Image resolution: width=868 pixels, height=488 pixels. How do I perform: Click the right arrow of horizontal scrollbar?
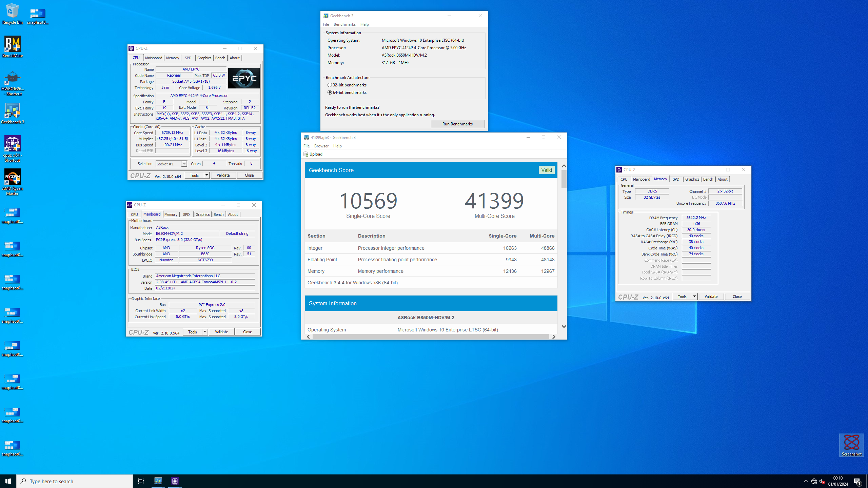click(554, 337)
